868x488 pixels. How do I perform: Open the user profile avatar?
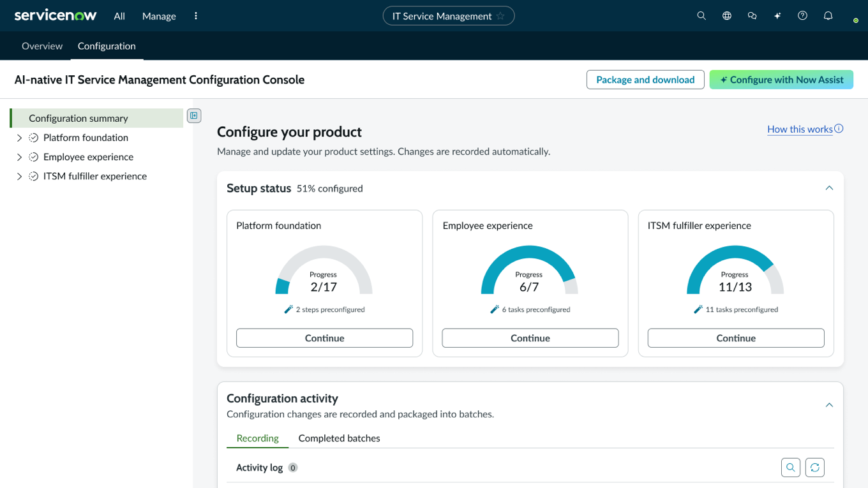coord(852,17)
